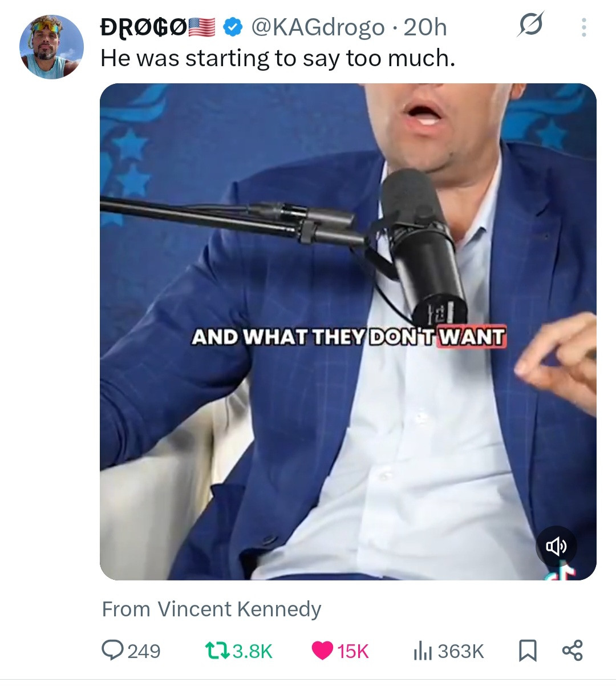Open the Grok explain-post icon

(x=530, y=25)
